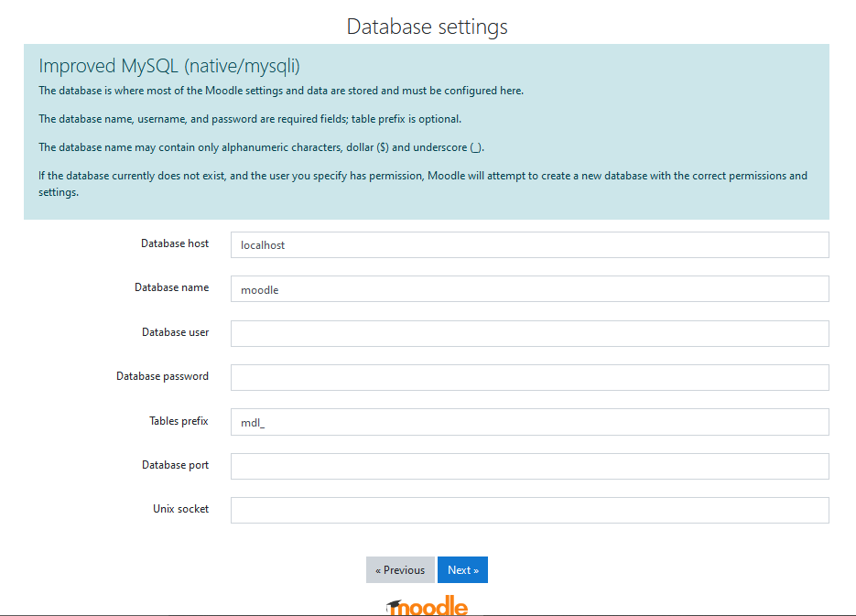Click the Database password label
This screenshot has height=616, width=856.
pyautogui.click(x=162, y=376)
